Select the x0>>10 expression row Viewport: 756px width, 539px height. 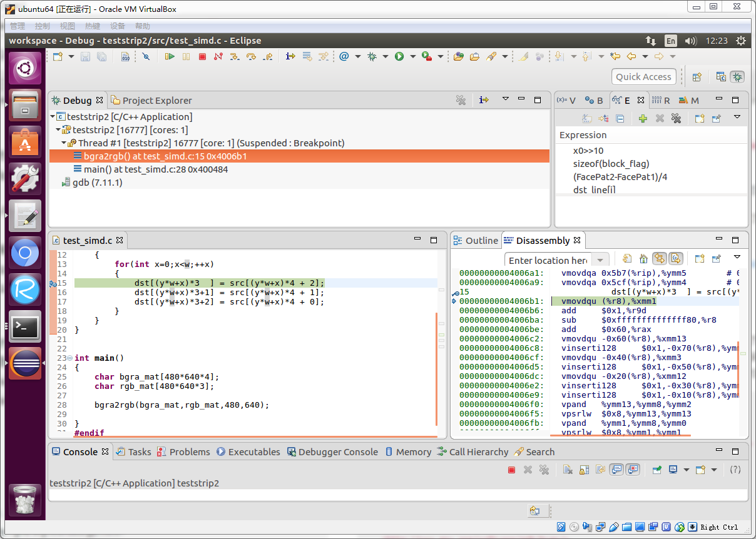pos(651,151)
